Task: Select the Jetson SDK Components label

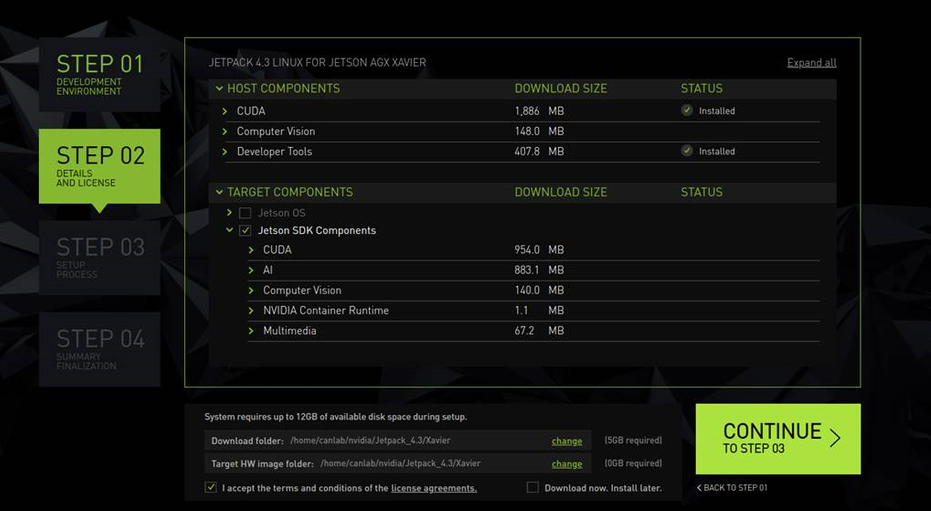Action: pos(317,230)
